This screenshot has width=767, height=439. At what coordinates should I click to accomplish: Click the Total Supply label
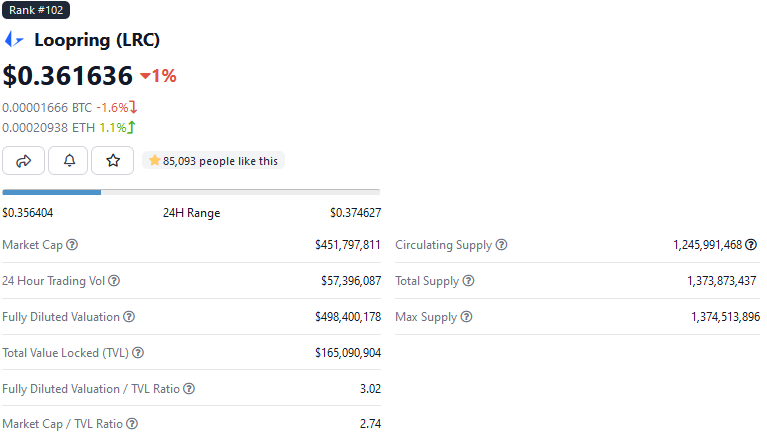pos(427,281)
